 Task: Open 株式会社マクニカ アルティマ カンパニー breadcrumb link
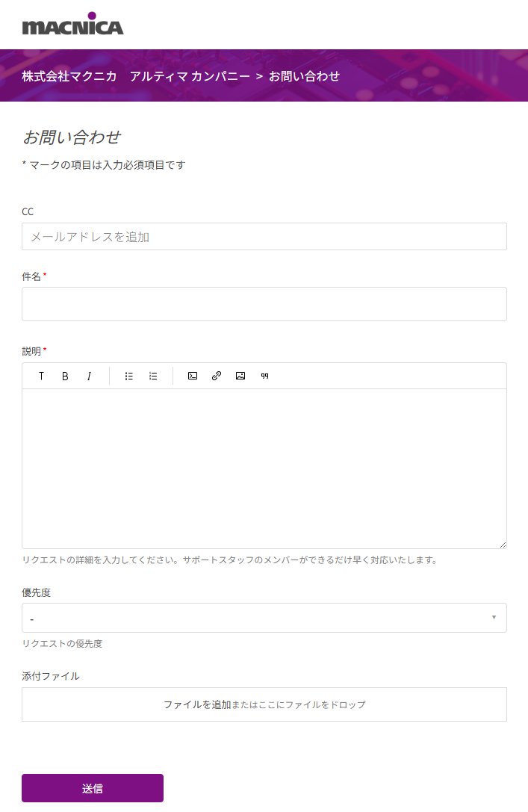click(x=136, y=76)
